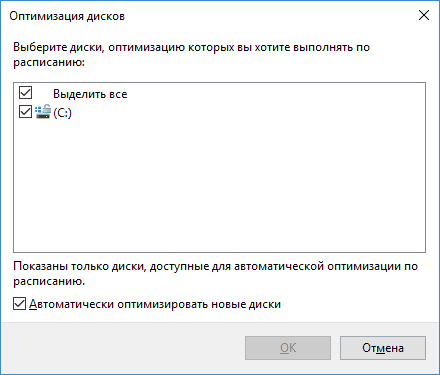Click the word расписанию: above the list
Image resolution: width=440 pixels, height=375 pixels.
[x=49, y=62]
